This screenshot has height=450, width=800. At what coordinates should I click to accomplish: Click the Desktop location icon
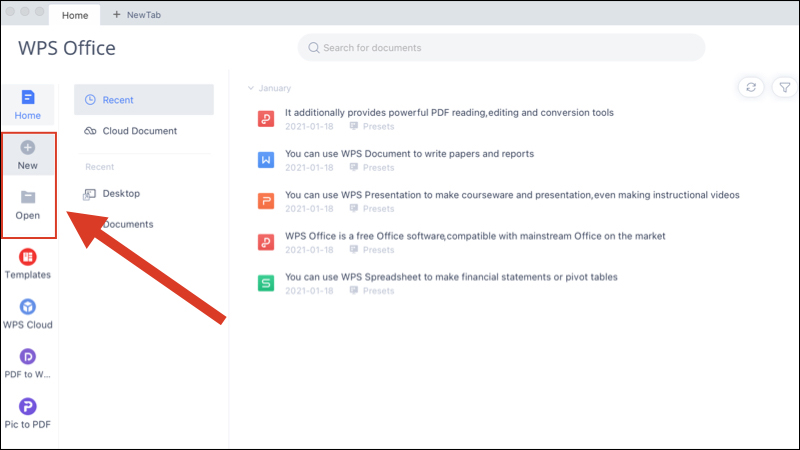[89, 194]
